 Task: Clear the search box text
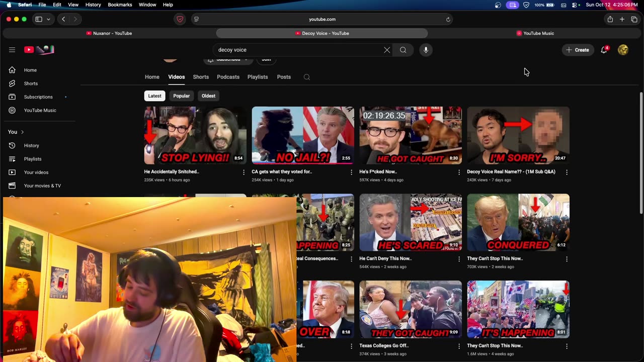(x=387, y=50)
